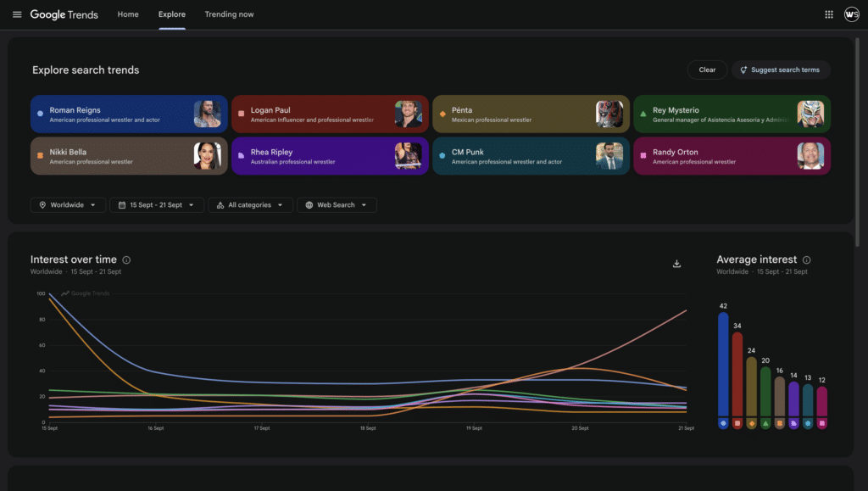Click the teal CM Punk average bar
Screen dimensions: 868x491
coord(808,400)
